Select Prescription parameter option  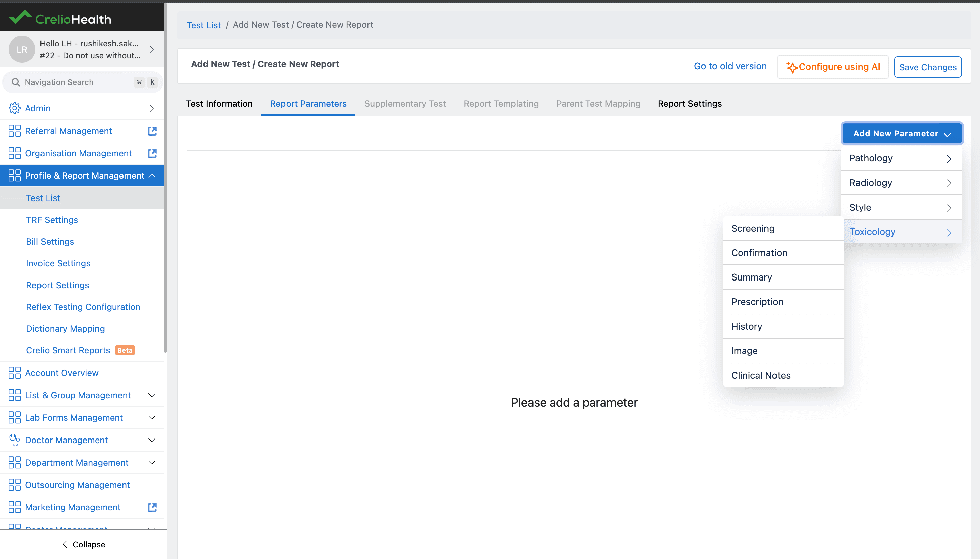pos(783,302)
